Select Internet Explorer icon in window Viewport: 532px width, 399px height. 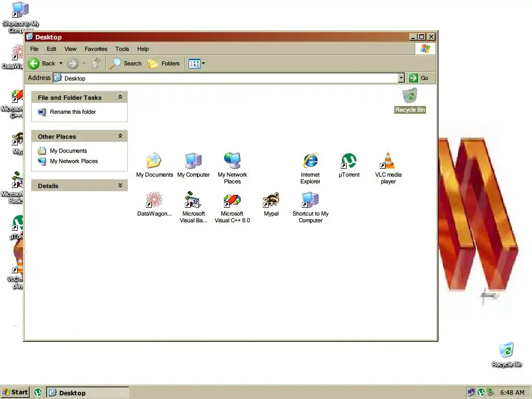coord(310,168)
